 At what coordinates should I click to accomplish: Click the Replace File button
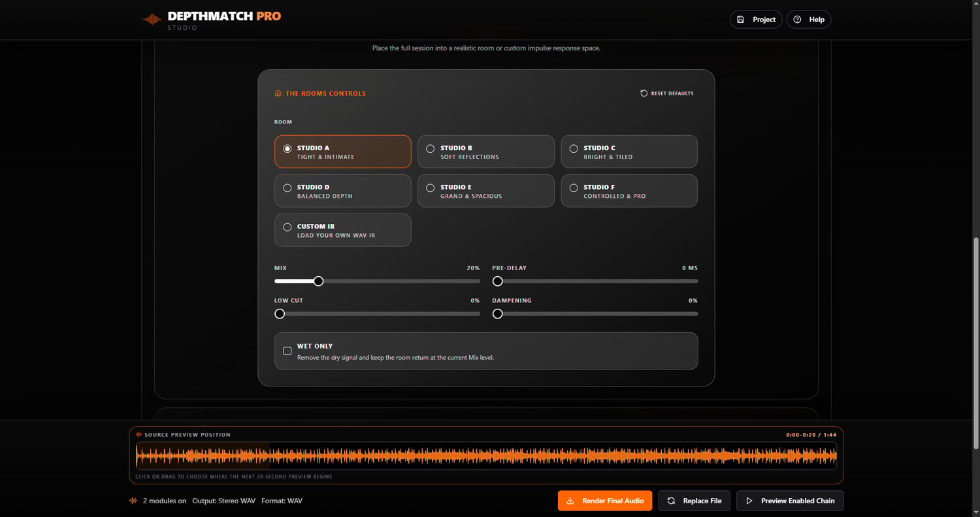pos(694,501)
